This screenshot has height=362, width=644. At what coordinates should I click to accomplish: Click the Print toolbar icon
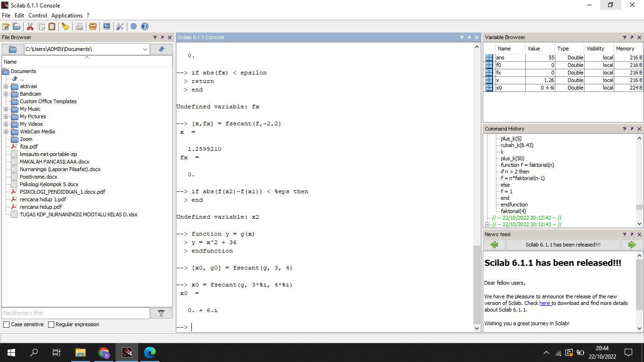(79, 26)
